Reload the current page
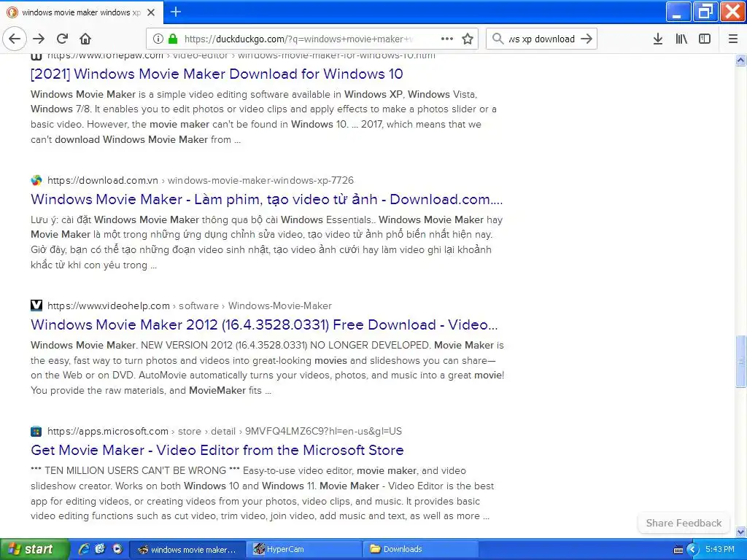This screenshot has width=747, height=560. point(62,39)
